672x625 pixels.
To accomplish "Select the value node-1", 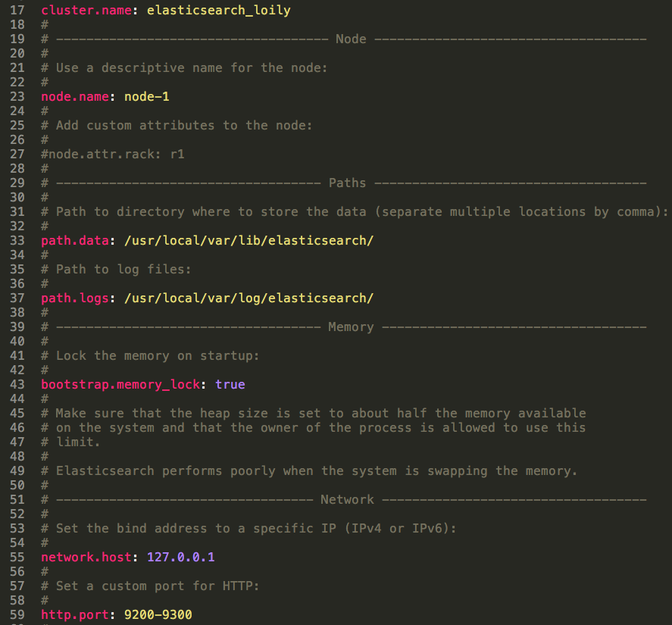I will tap(146, 96).
